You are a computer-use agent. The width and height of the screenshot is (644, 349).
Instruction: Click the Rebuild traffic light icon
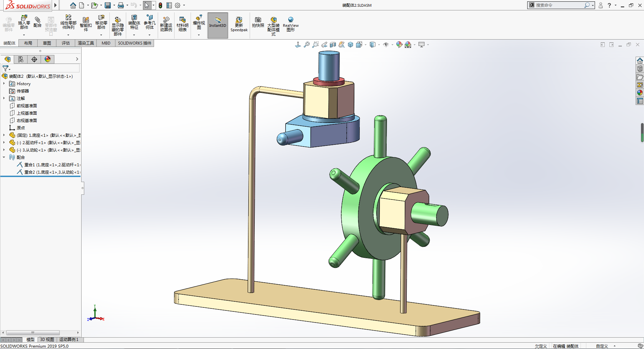point(160,5)
